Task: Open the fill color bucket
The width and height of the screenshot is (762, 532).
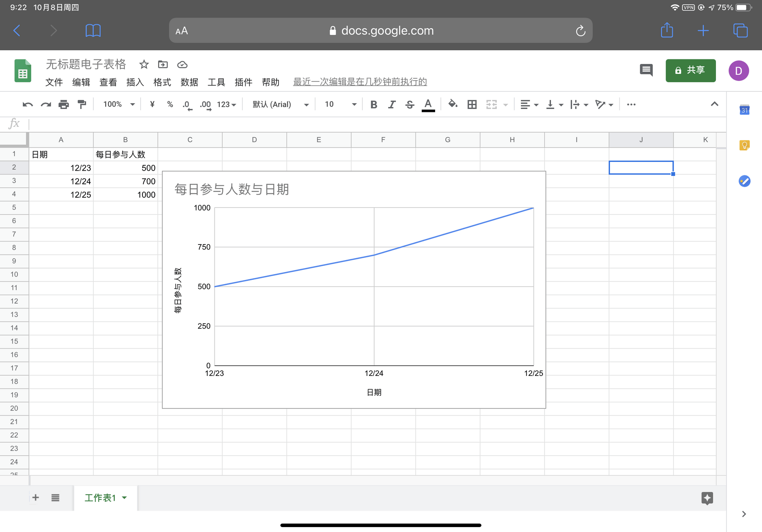Action: click(453, 104)
